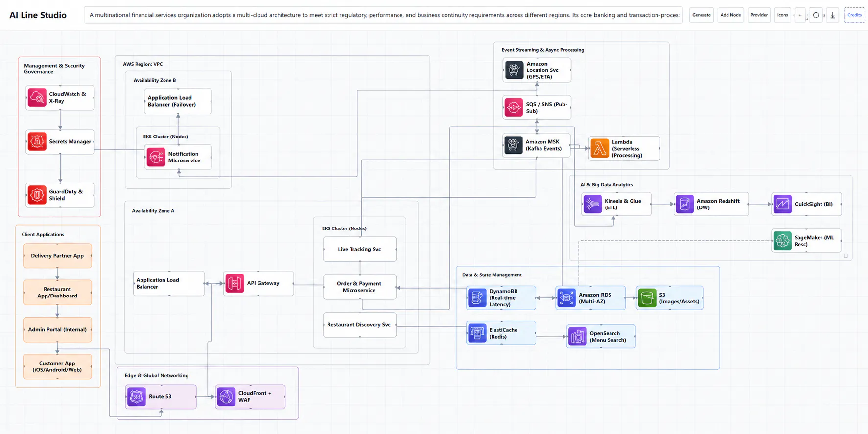This screenshot has width=868, height=434.
Task: Click the AI Line Studio title
Action: pyautogui.click(x=38, y=15)
